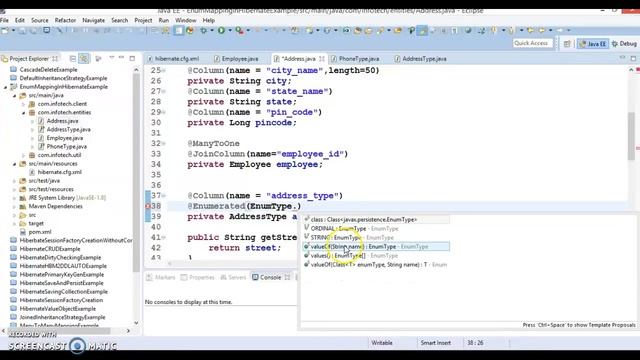
Task: Expand the com.infotech.client package
Action: click(23, 104)
